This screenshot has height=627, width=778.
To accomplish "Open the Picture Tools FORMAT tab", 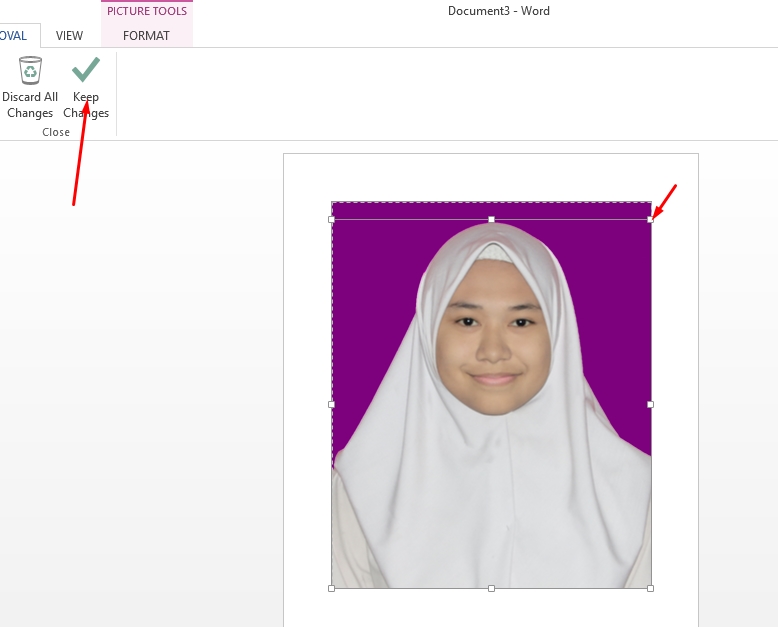I will [146, 36].
